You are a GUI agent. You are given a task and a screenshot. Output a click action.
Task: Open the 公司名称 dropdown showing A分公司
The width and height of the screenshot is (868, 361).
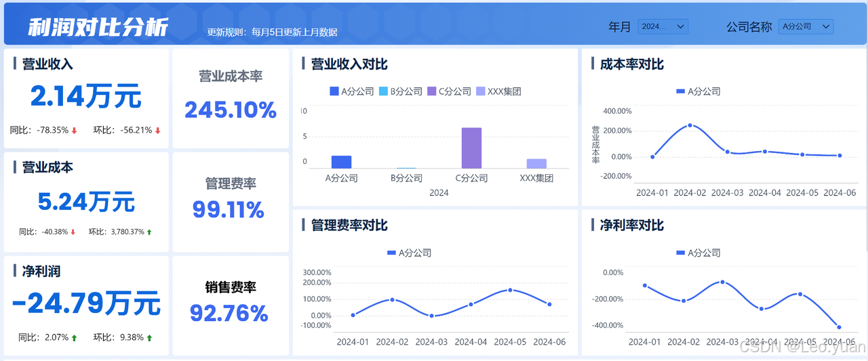pyautogui.click(x=806, y=26)
